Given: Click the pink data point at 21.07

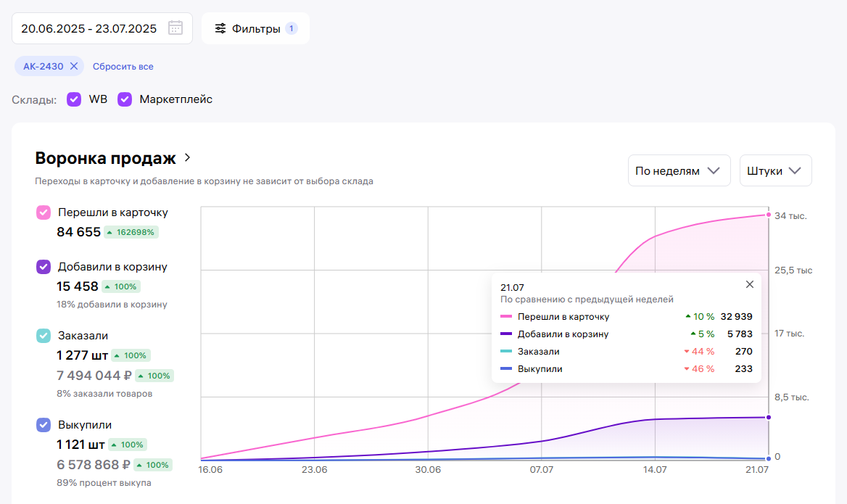Looking at the screenshot, I should point(769,215).
